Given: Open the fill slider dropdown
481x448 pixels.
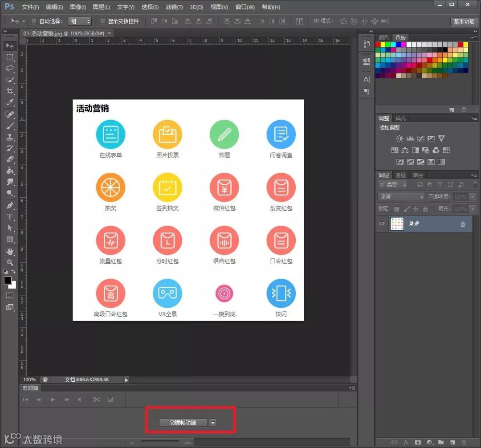Looking at the screenshot, I should coord(473,209).
